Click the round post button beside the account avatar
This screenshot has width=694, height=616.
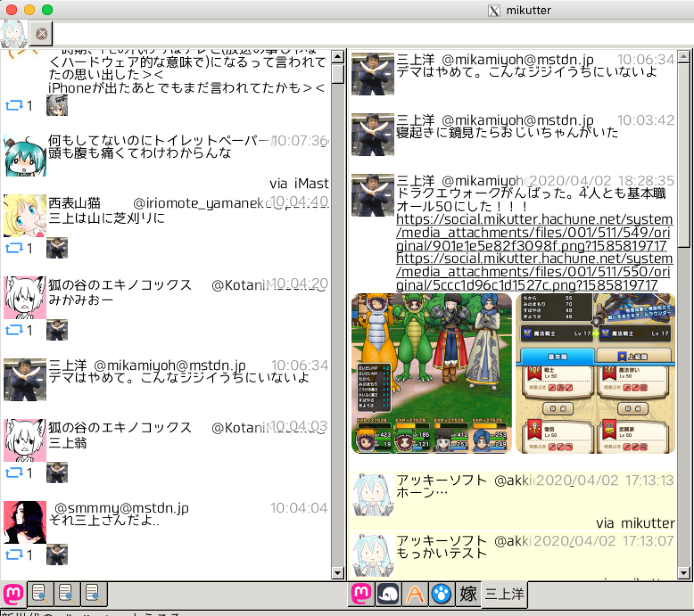coord(41,34)
